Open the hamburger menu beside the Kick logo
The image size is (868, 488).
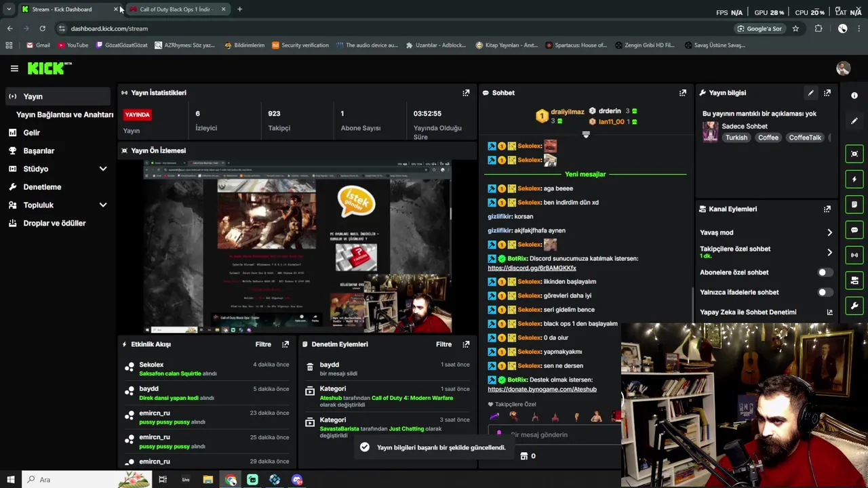[x=14, y=68]
